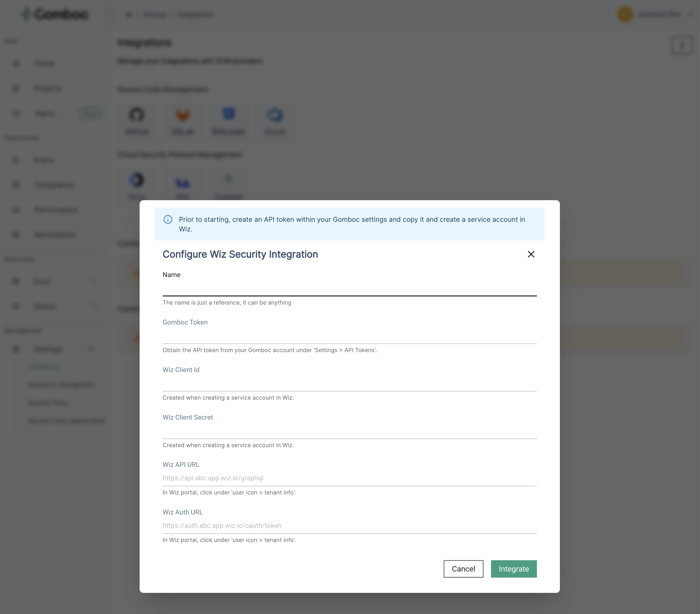Click the Gomboc logo in the header
The height and width of the screenshot is (614, 700).
(55, 14)
